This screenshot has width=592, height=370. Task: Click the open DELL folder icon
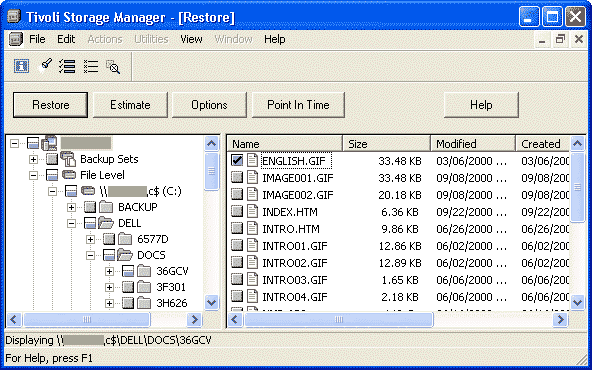point(106,223)
